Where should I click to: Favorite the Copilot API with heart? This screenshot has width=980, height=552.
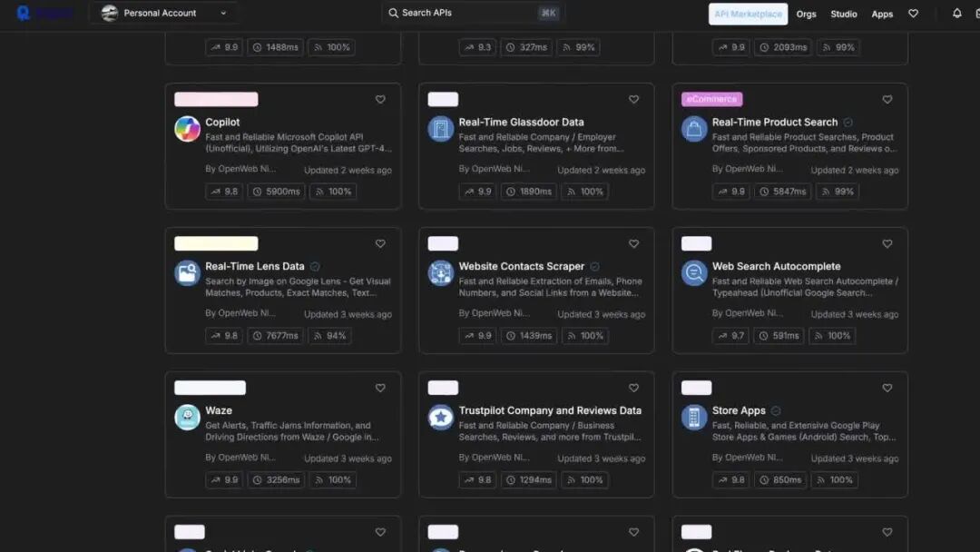coord(380,100)
